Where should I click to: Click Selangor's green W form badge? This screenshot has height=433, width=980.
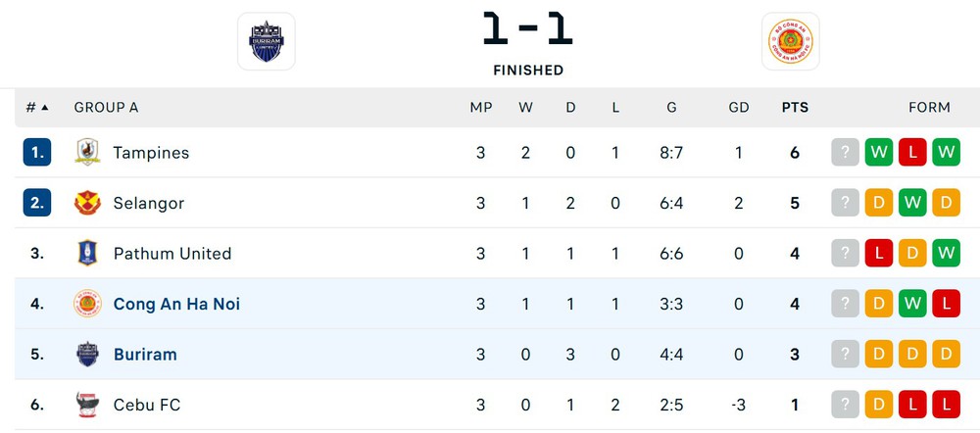(912, 203)
